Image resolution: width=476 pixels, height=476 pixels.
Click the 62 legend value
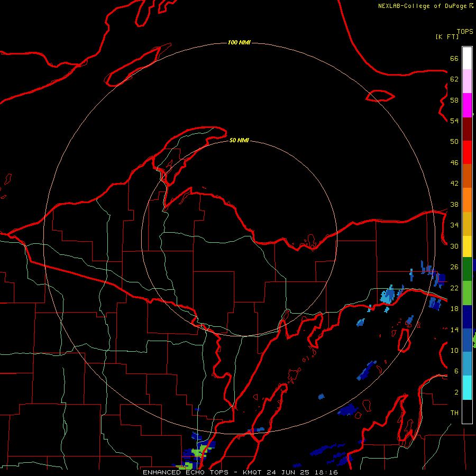pos(454,79)
